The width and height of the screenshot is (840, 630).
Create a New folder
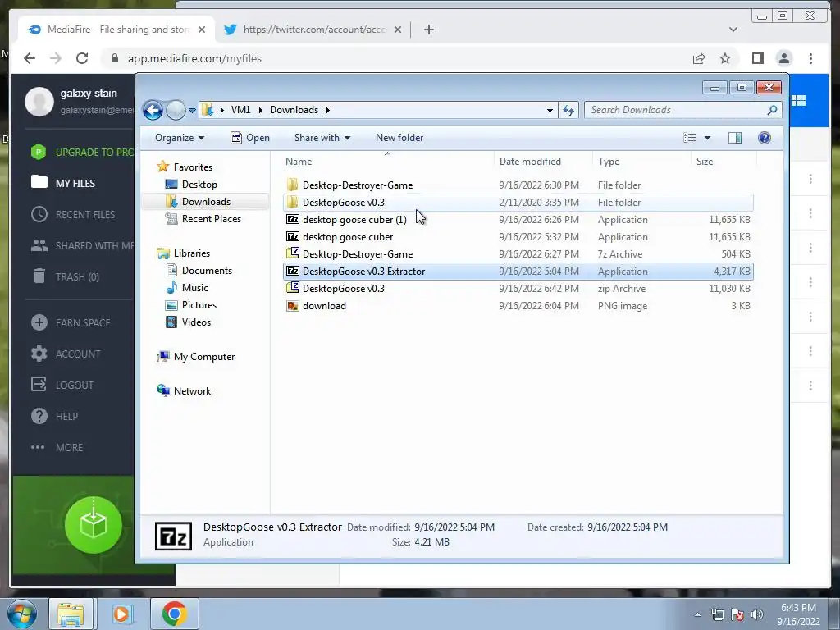399,138
